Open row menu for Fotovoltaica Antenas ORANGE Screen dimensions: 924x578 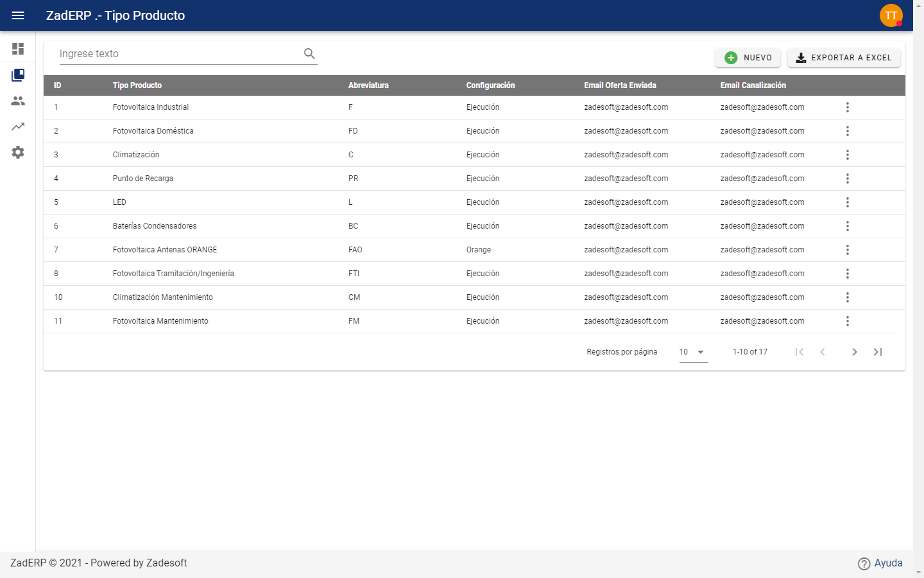[x=848, y=250]
